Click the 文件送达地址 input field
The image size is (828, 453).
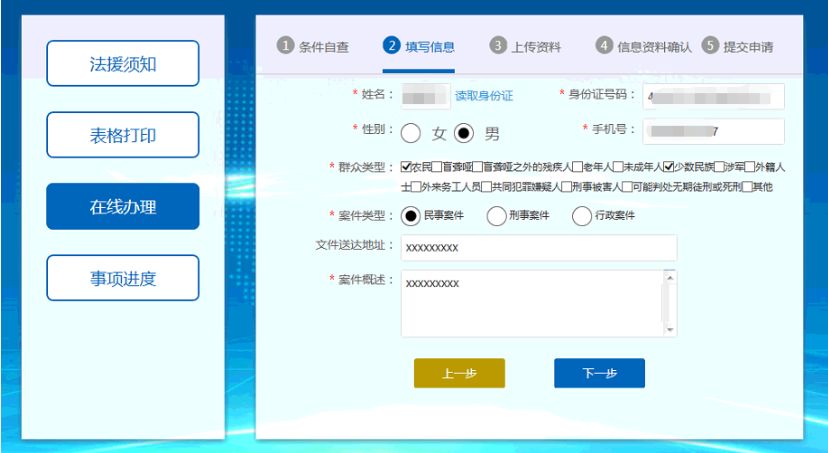point(539,248)
